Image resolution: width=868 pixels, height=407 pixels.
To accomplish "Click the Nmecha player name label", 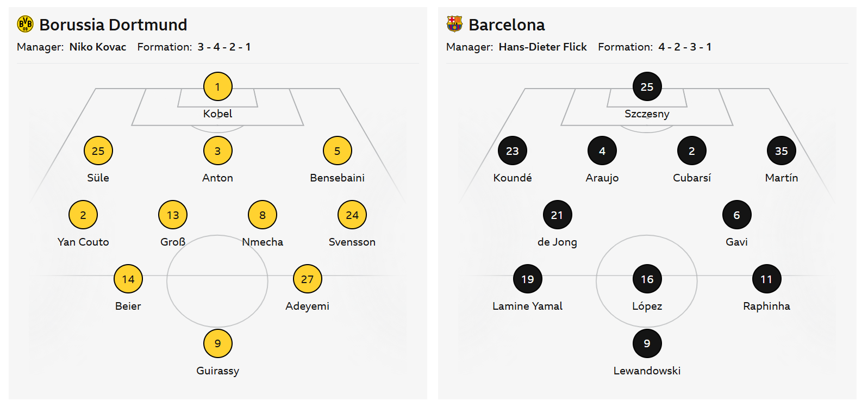I will coord(263,242).
